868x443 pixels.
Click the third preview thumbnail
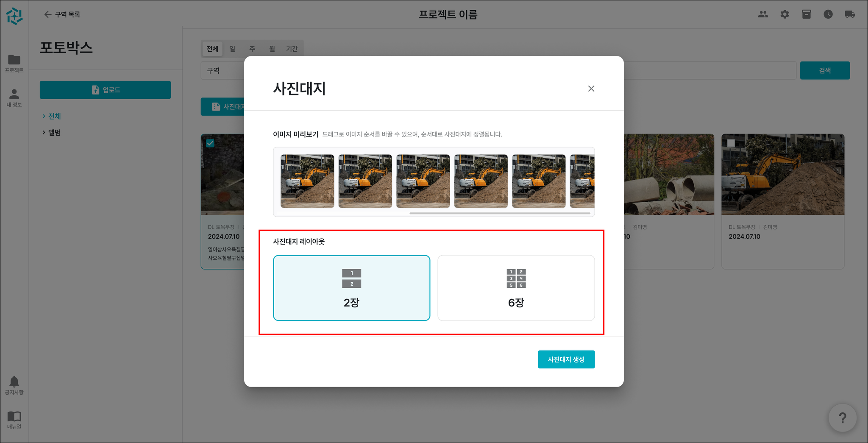point(423,181)
